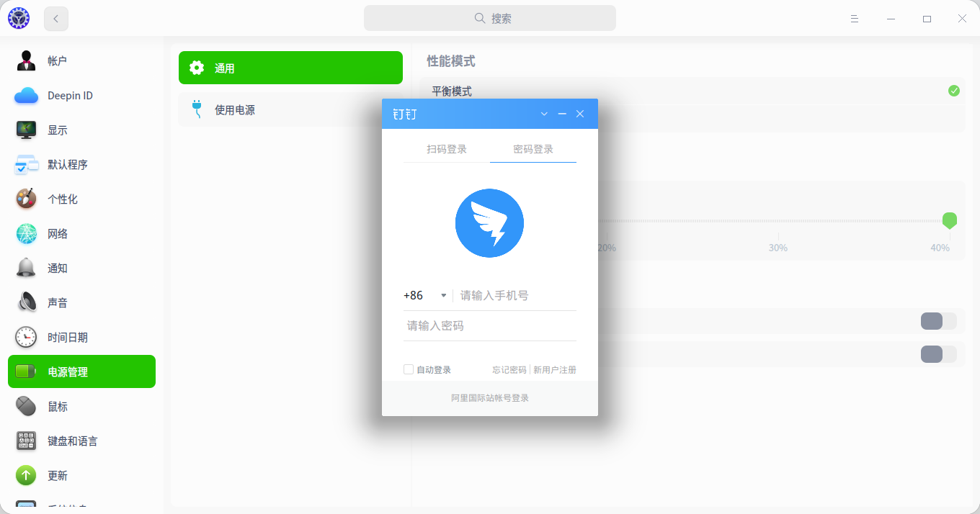The width and height of the screenshot is (980, 514).
Task: Click the gear icon in 通用
Action: click(197, 68)
